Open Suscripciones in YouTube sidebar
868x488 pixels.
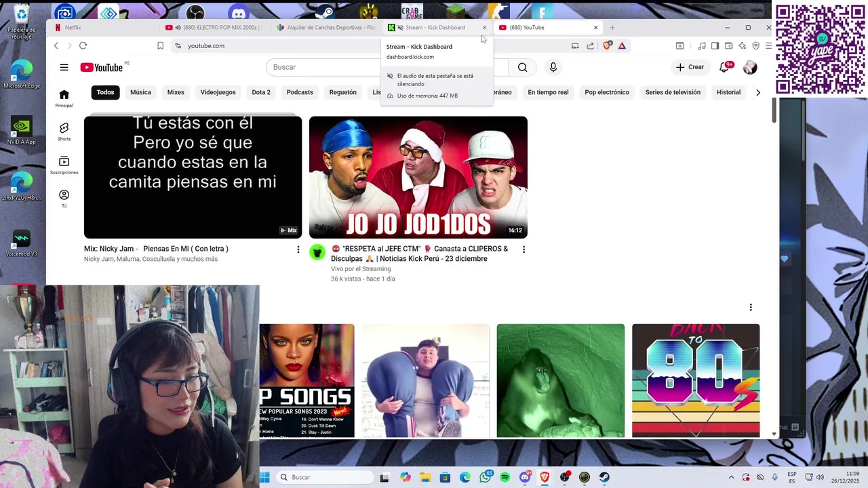click(x=64, y=165)
